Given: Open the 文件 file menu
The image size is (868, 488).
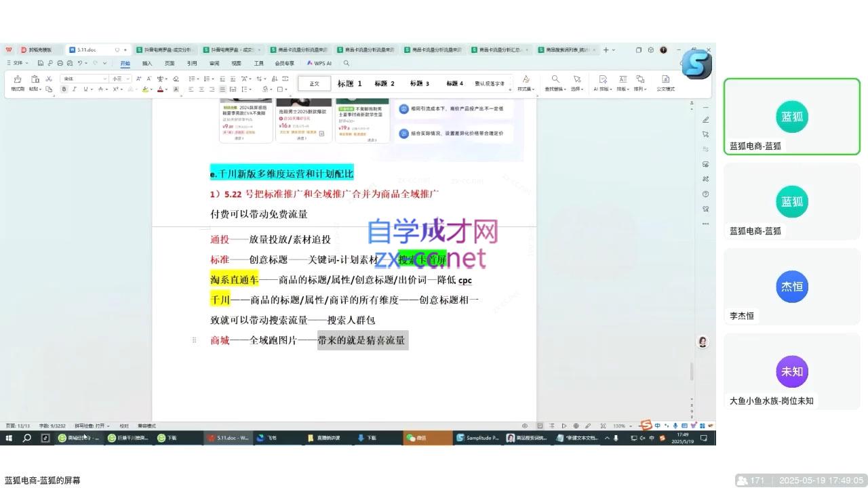Looking at the screenshot, I should tap(17, 63).
